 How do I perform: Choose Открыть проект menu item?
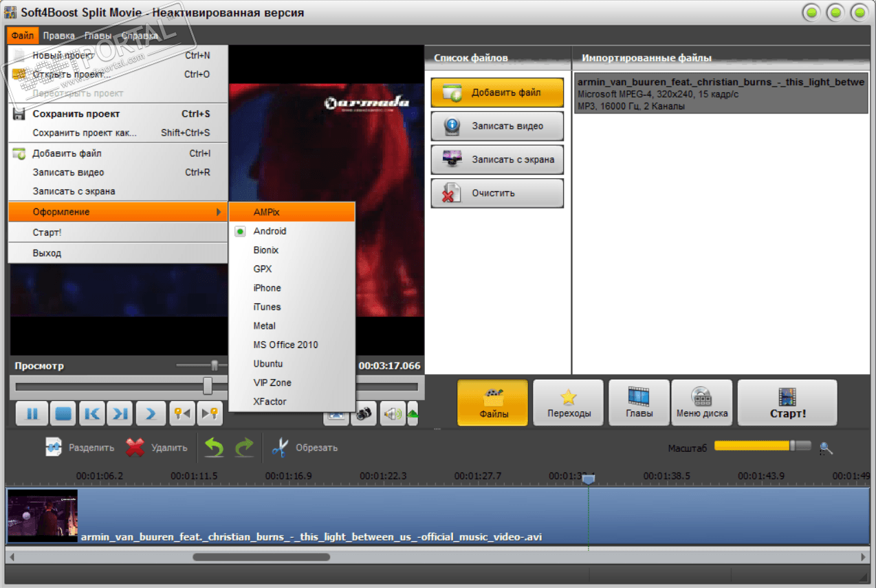(118, 74)
